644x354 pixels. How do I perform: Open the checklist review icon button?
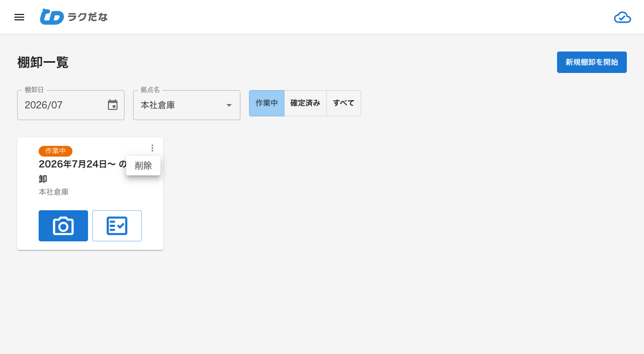(x=117, y=226)
